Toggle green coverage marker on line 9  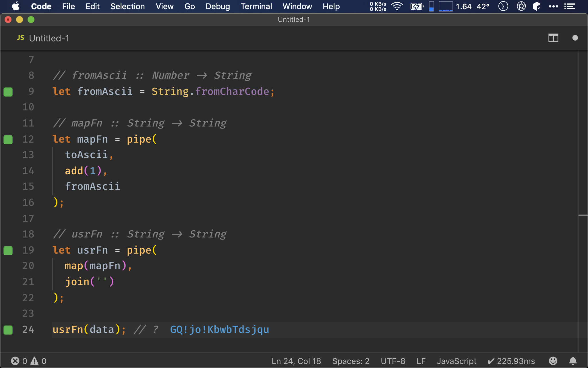coord(8,92)
